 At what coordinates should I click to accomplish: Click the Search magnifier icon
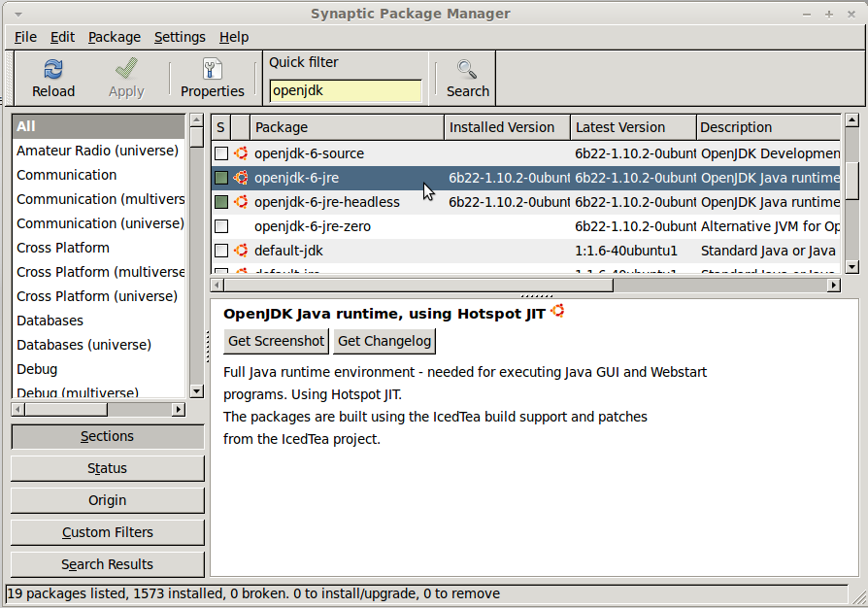(467, 70)
